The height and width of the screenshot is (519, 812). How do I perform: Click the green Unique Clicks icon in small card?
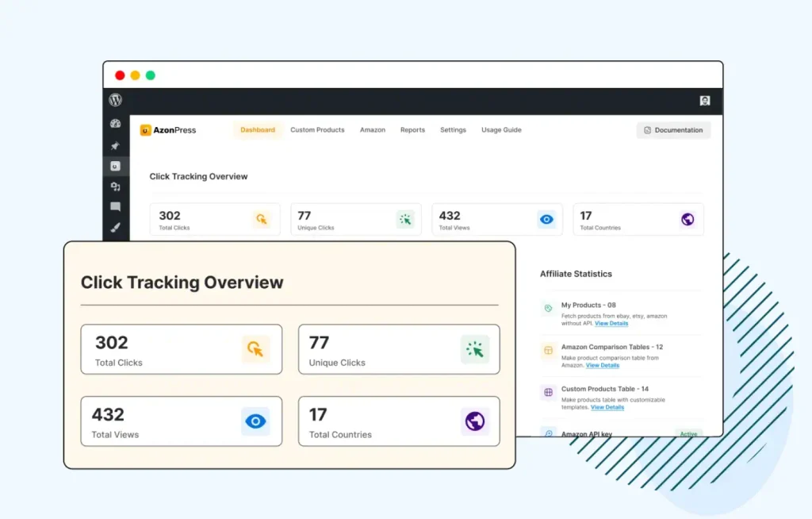(405, 219)
